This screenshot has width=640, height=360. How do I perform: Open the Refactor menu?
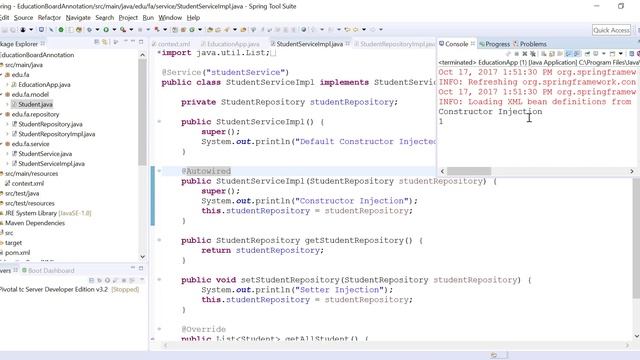click(49, 18)
